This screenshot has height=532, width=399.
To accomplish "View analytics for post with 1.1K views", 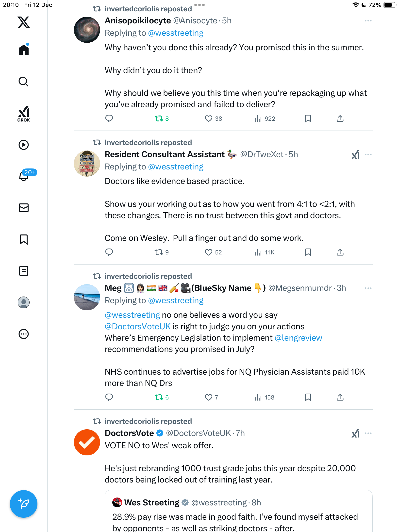I will point(265,252).
